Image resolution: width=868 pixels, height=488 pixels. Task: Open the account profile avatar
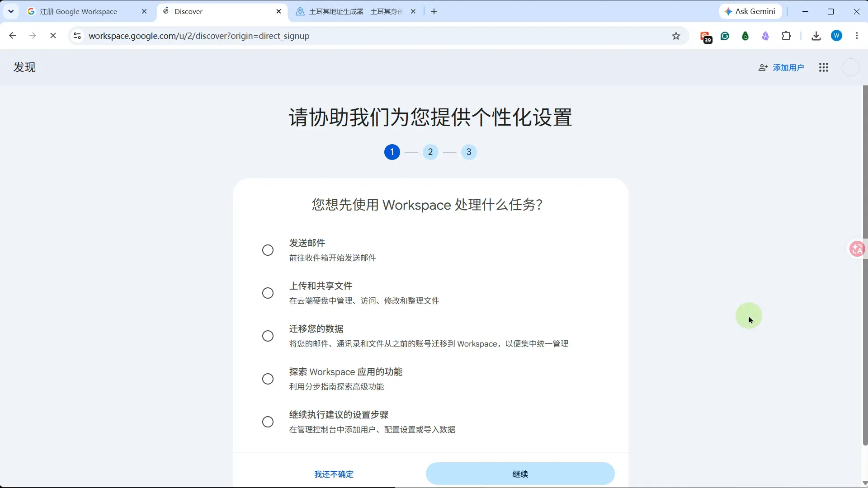tap(850, 67)
